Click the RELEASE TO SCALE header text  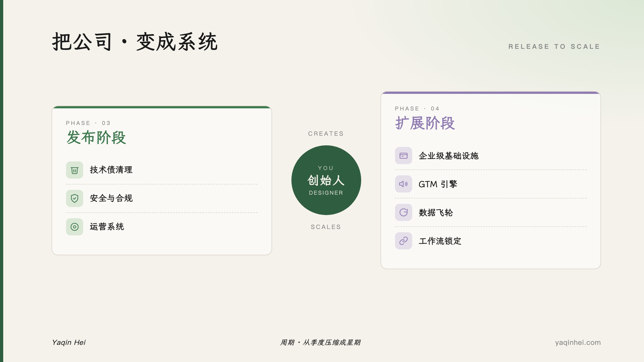click(x=554, y=47)
